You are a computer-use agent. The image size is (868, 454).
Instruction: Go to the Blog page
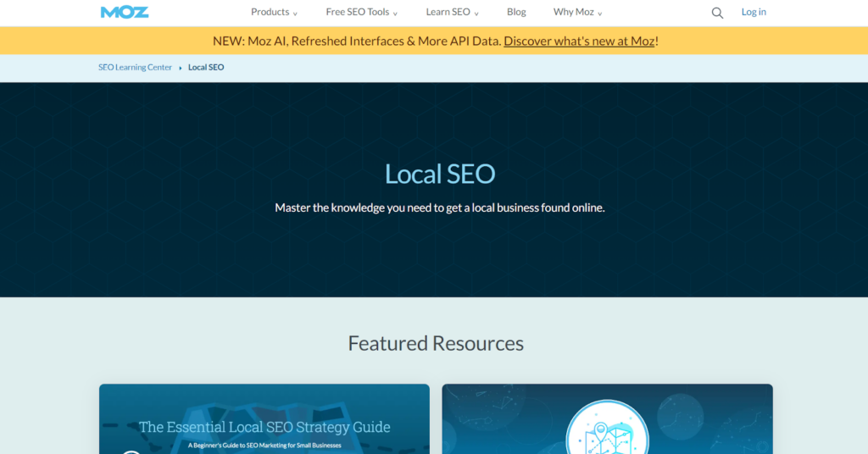click(x=516, y=12)
